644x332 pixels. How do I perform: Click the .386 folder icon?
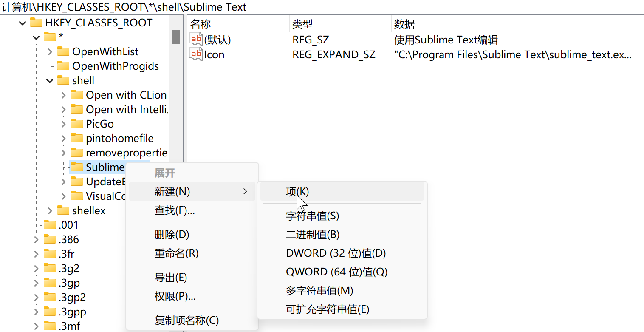point(50,239)
